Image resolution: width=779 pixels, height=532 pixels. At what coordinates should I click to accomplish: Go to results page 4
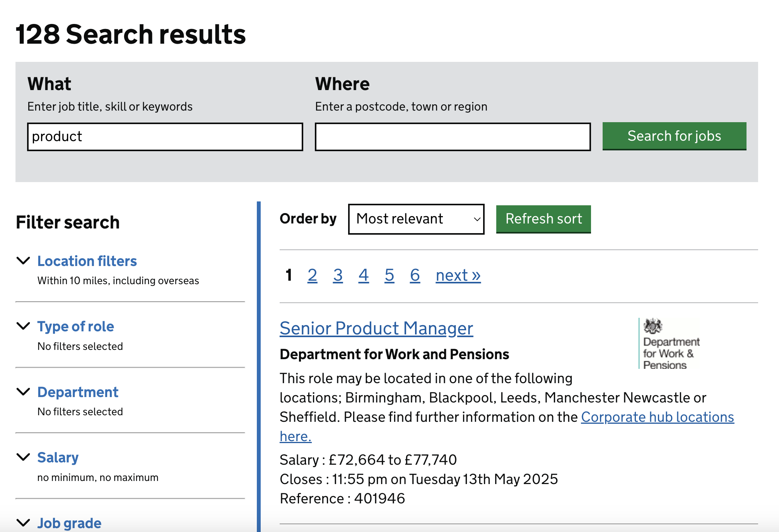tap(363, 275)
